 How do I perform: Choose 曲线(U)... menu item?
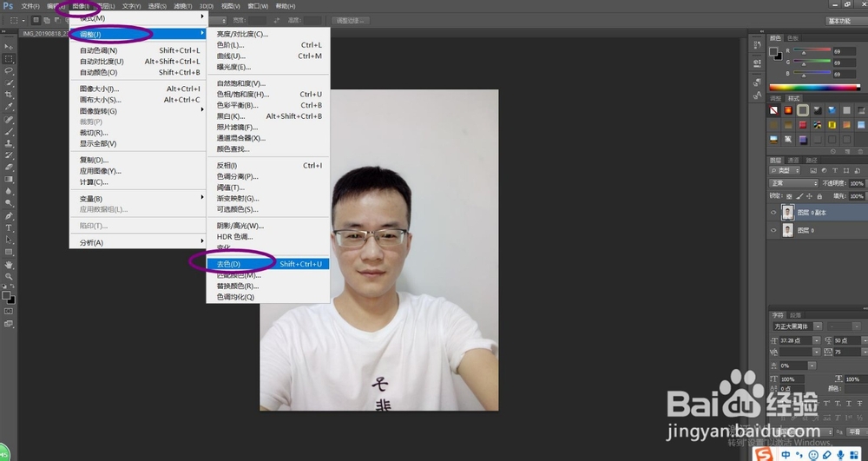268,56
